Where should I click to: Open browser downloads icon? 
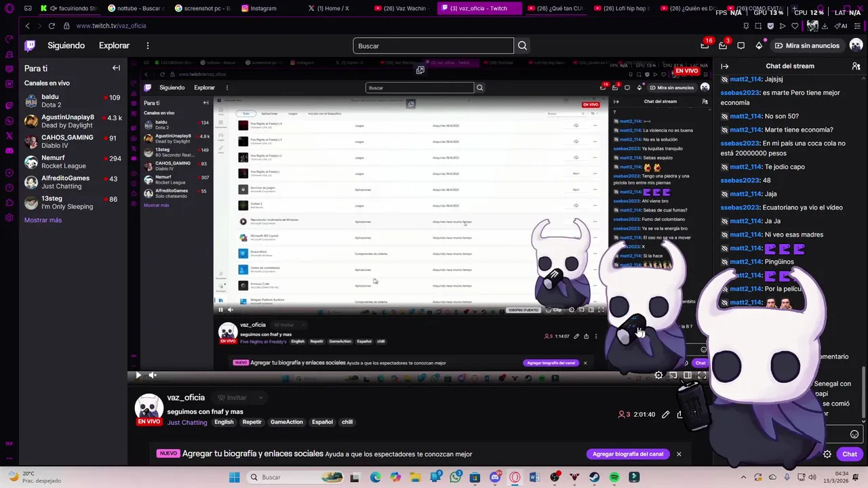click(x=825, y=26)
